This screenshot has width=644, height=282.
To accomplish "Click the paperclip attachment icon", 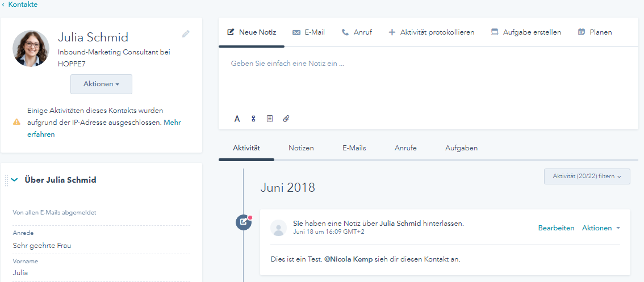I will pyautogui.click(x=286, y=119).
